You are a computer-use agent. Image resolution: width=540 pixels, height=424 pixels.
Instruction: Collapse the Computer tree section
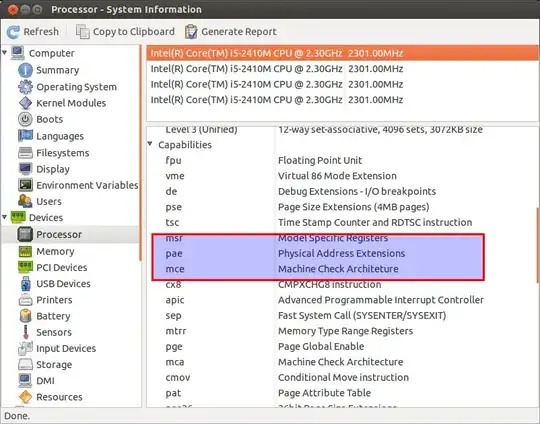(4, 53)
